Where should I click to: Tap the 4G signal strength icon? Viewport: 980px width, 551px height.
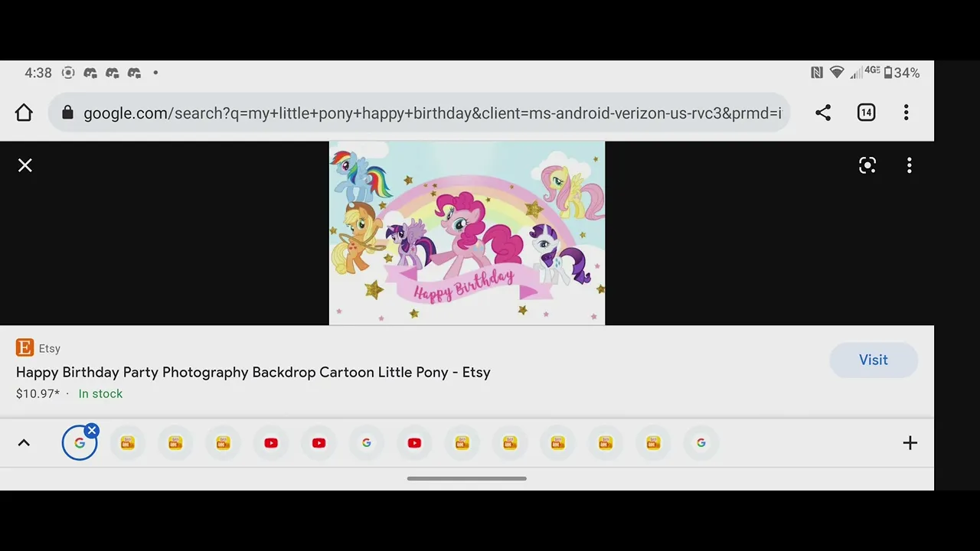[x=865, y=73]
